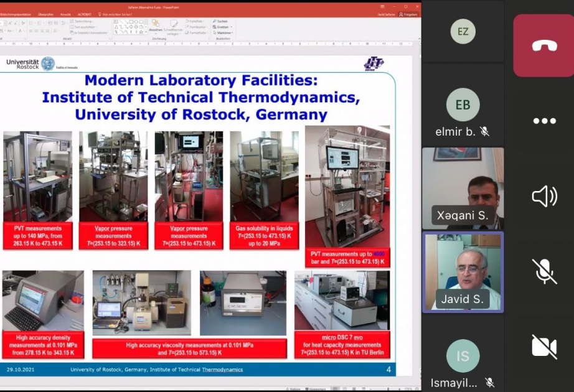The width and height of the screenshot is (574, 392).
Task: Collapse the ribbon with the up arrow
Action: coord(418,38)
